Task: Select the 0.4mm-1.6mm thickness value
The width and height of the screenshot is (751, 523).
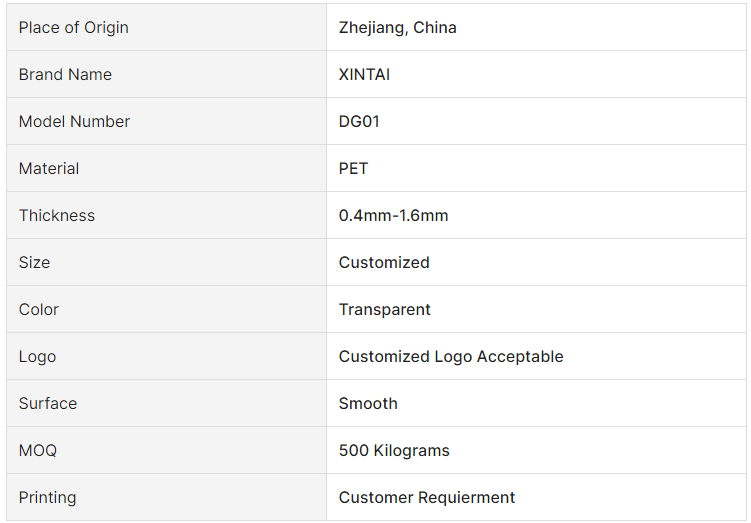Action: pos(393,216)
